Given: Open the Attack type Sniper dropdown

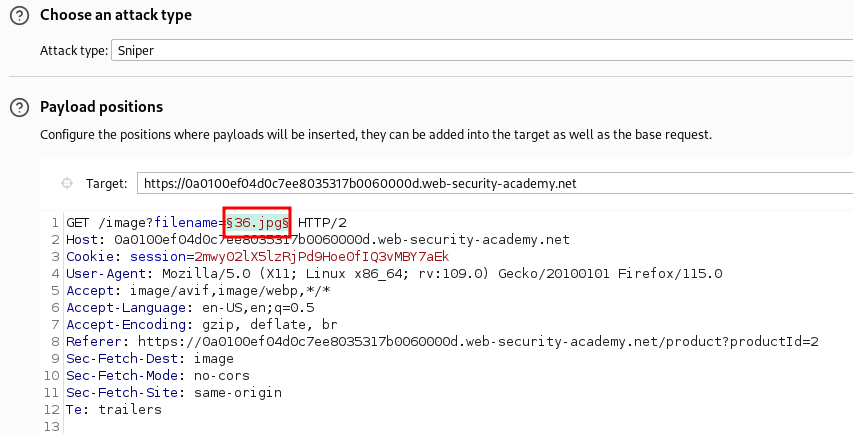Looking at the screenshot, I should tap(482, 51).
